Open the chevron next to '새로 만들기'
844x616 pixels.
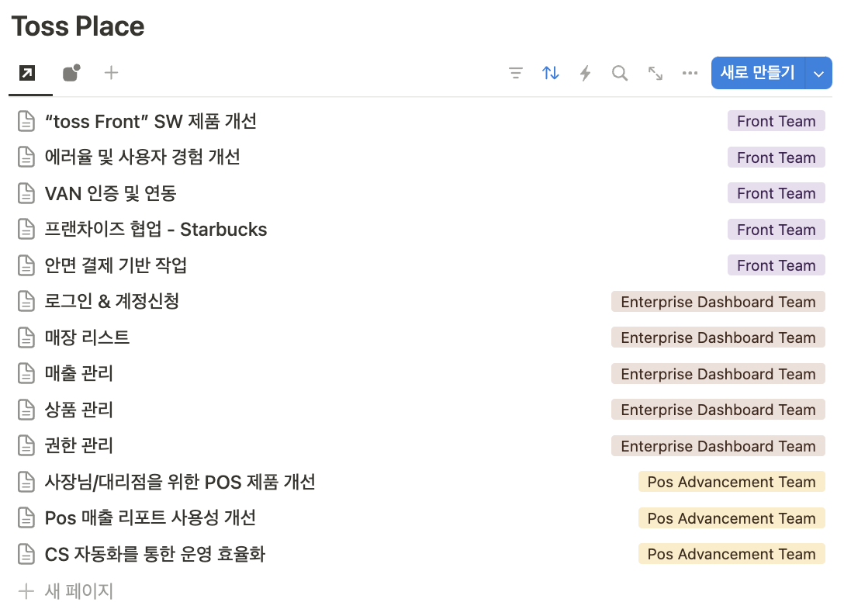coord(818,72)
